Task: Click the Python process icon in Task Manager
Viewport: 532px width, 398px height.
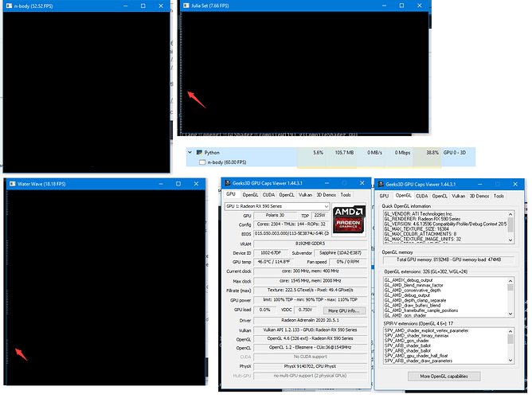Action: coord(199,153)
